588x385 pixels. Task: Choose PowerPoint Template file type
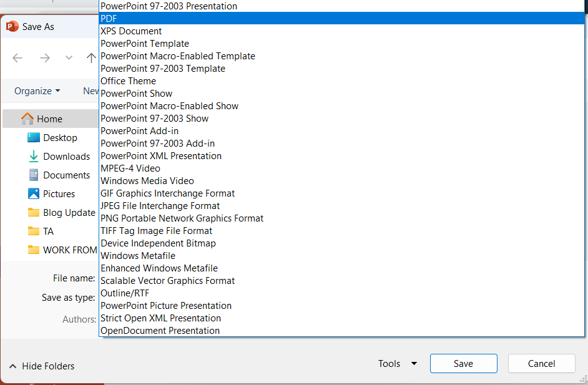pyautogui.click(x=341, y=44)
